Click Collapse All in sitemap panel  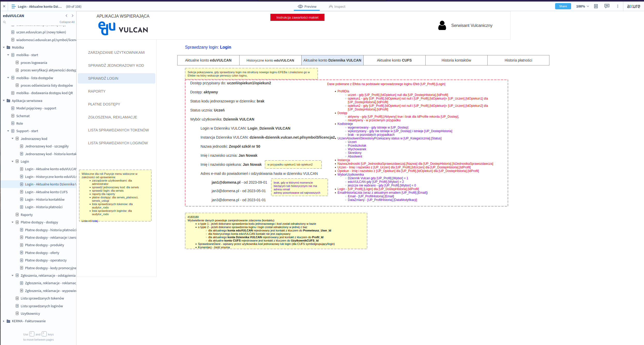coord(67,22)
